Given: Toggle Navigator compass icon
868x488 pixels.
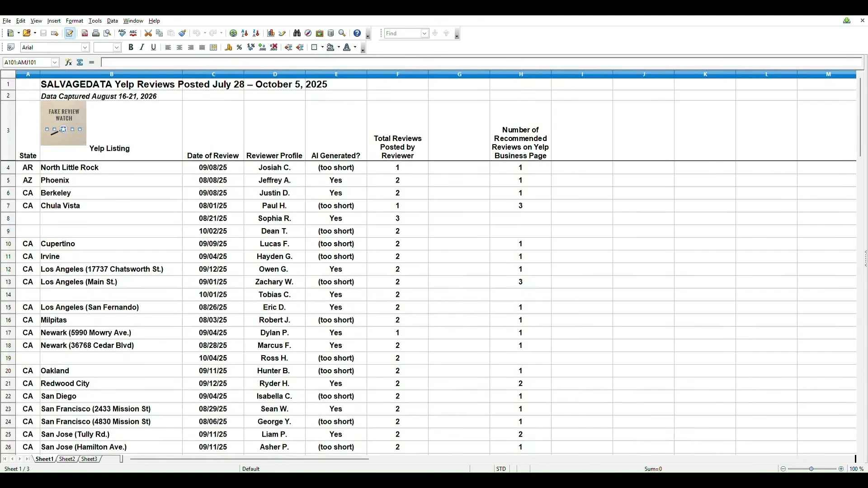Looking at the screenshot, I should (x=308, y=33).
